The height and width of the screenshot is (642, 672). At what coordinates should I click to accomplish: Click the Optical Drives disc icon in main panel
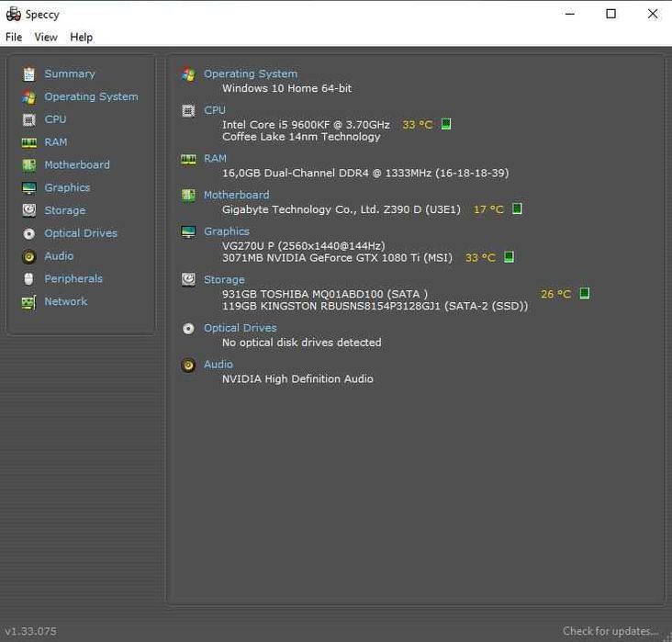coord(188,329)
